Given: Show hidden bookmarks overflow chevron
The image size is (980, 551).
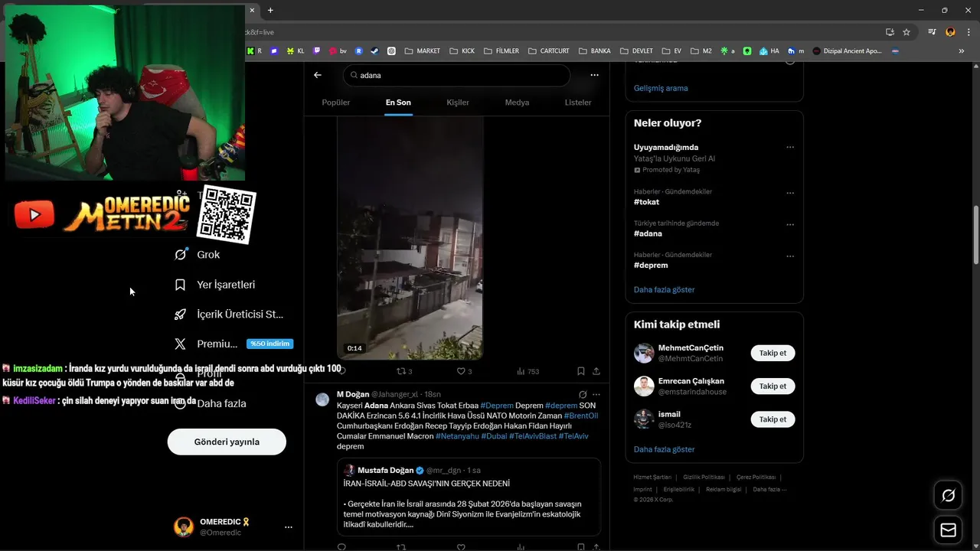Looking at the screenshot, I should [x=962, y=51].
